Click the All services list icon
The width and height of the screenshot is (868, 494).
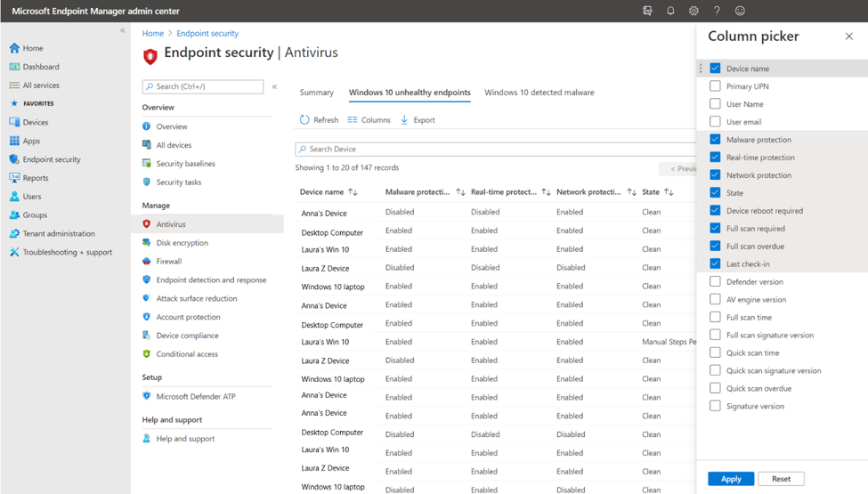click(14, 85)
